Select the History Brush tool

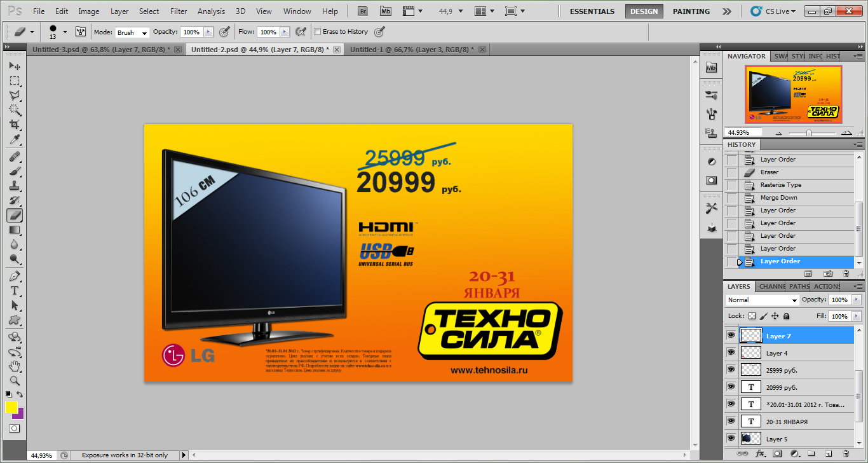pyautogui.click(x=15, y=200)
